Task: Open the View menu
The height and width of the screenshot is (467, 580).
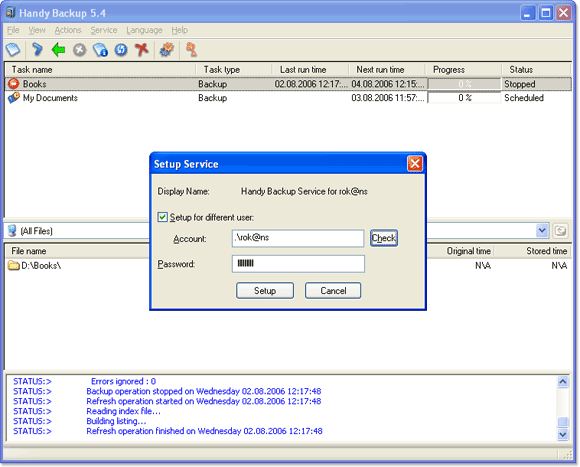Action: (x=37, y=30)
